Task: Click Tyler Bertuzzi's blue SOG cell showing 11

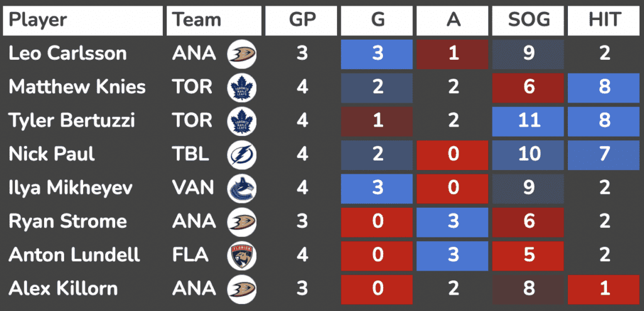Action: [x=528, y=120]
